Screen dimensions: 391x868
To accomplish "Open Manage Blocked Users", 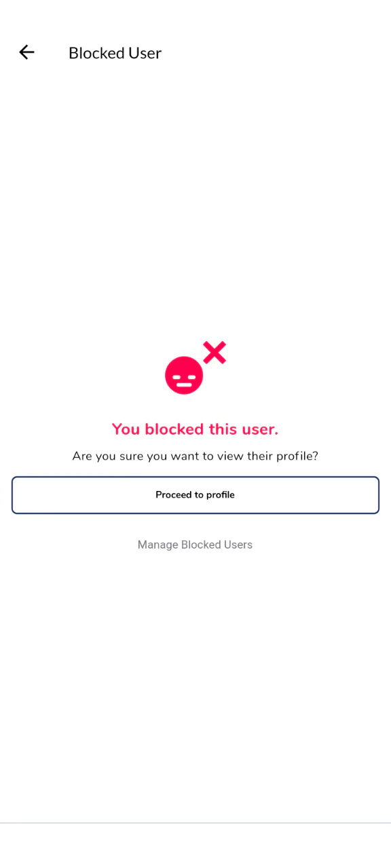I will pos(195,545).
